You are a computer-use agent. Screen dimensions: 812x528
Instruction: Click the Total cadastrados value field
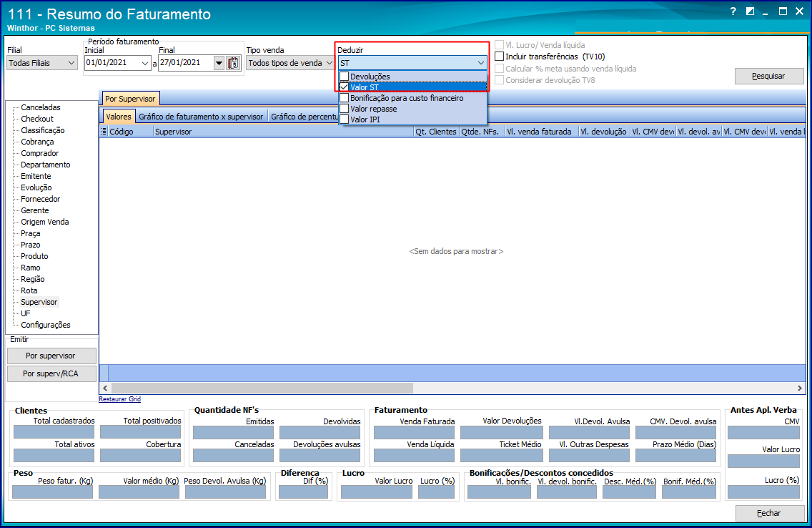tap(54, 432)
